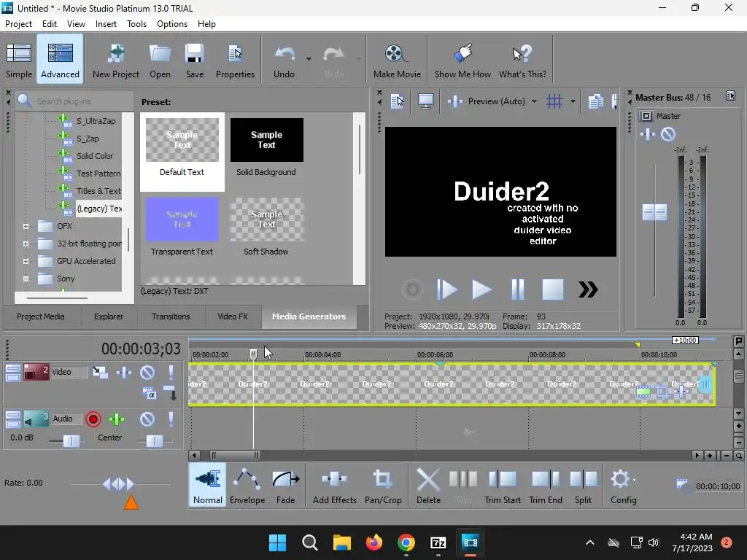The height and width of the screenshot is (560, 747).
Task: Expand the 32-bit floating point folder
Action: (26, 244)
